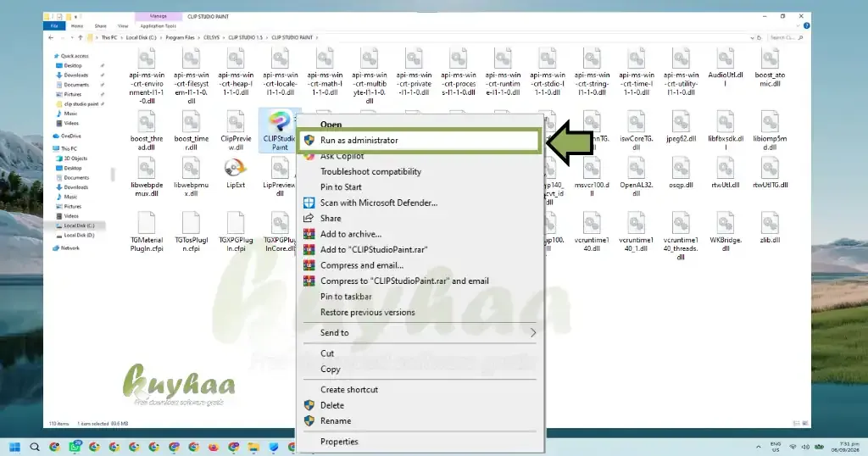Switch to the Home ribbon tab
868x456 pixels.
click(x=77, y=26)
